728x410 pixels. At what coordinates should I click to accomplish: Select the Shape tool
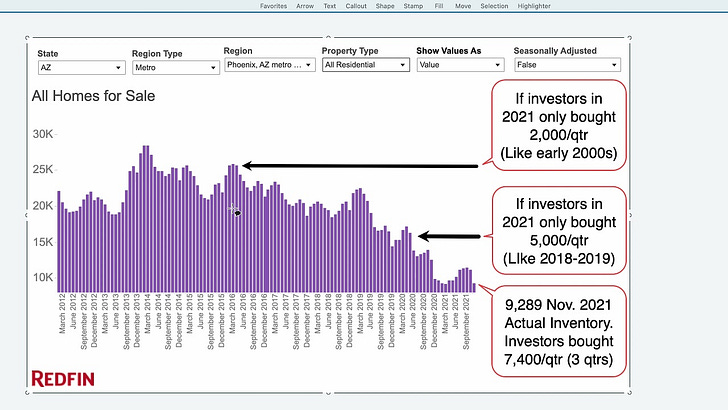click(385, 6)
